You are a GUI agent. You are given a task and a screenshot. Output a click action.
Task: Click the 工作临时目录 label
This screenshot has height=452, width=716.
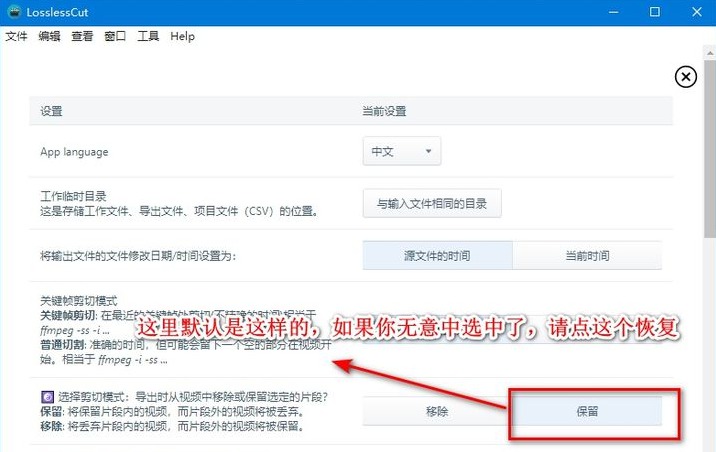(74, 196)
